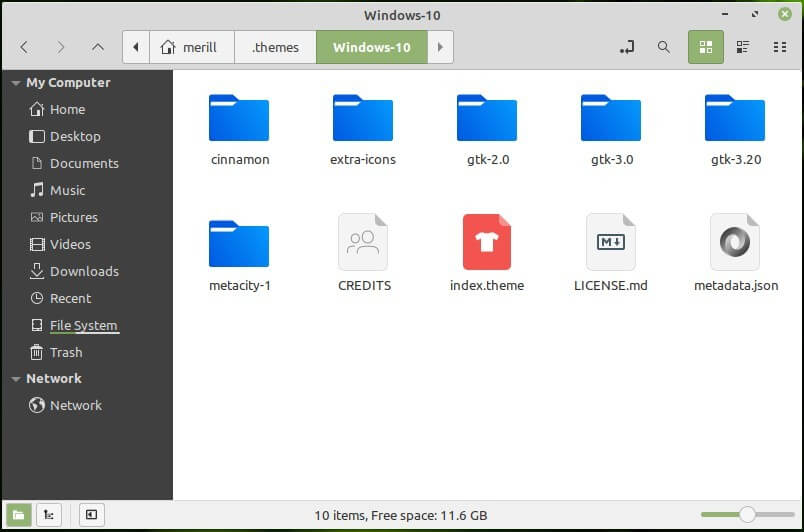Switch to icon view
The image size is (804, 532).
coord(705,47)
